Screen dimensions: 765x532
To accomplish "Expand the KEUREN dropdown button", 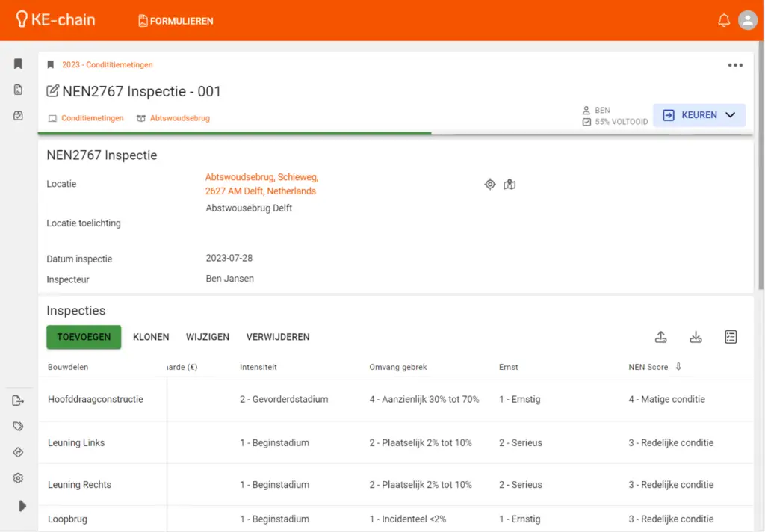I will tap(730, 115).
